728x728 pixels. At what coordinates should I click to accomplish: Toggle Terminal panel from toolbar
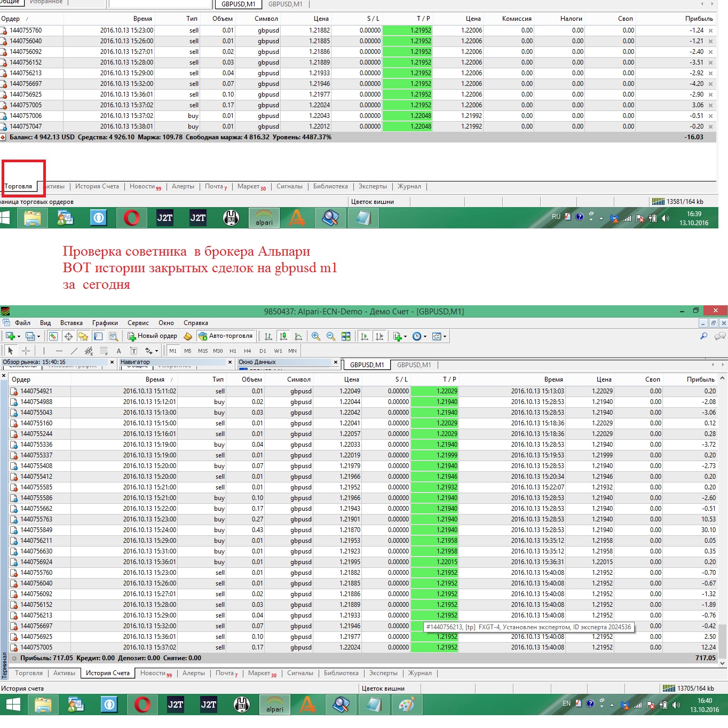98,336
